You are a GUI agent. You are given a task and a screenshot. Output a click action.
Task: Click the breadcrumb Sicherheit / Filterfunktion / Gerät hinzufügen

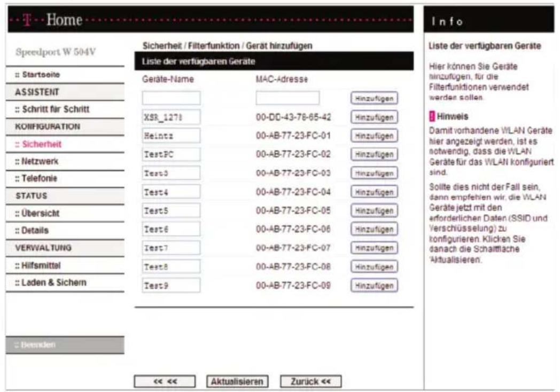click(228, 46)
